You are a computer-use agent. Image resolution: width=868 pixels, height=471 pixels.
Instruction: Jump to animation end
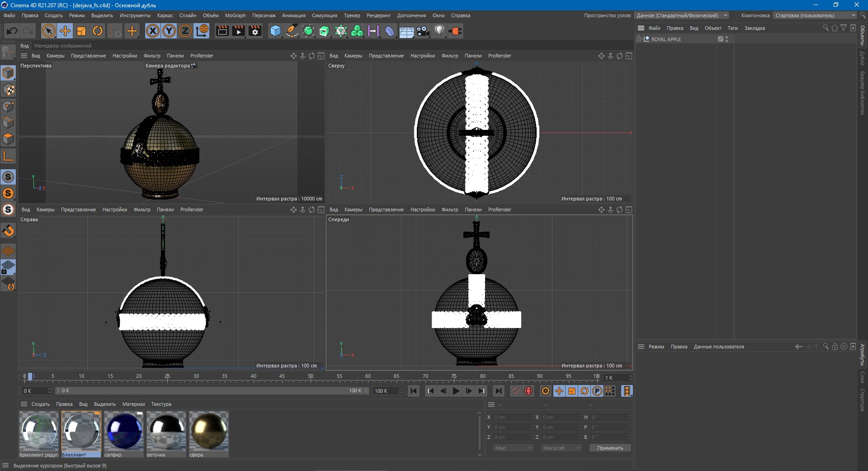(498, 391)
